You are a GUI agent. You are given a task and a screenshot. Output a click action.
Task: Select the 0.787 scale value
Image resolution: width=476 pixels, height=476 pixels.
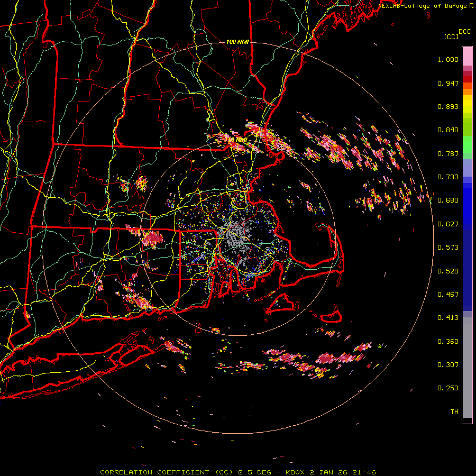pos(448,153)
